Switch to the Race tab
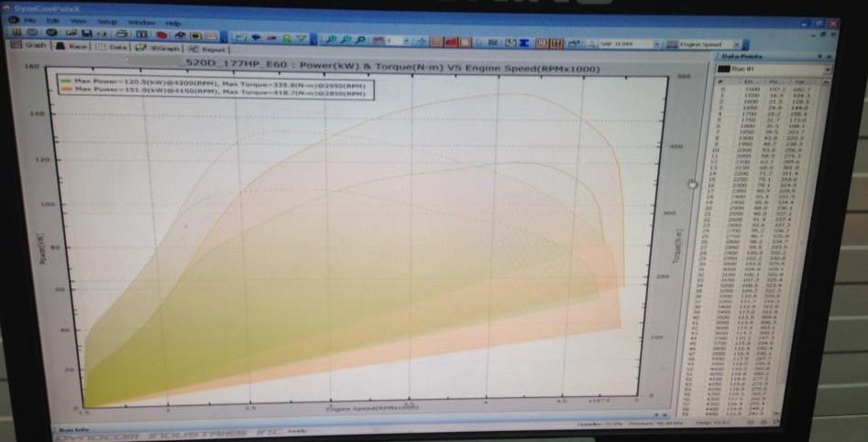 (x=72, y=45)
